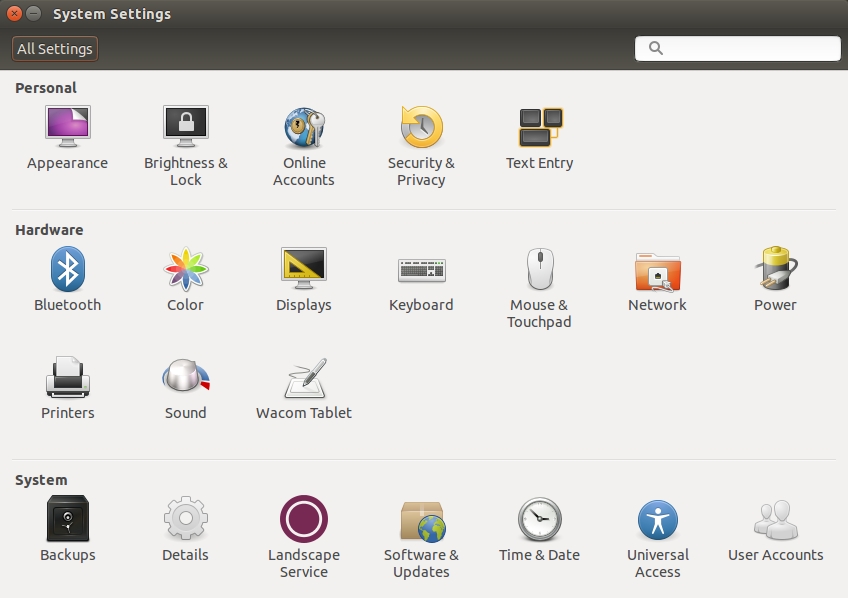Open the Time & Date clock icon
This screenshot has width=848, height=598.
tap(540, 519)
